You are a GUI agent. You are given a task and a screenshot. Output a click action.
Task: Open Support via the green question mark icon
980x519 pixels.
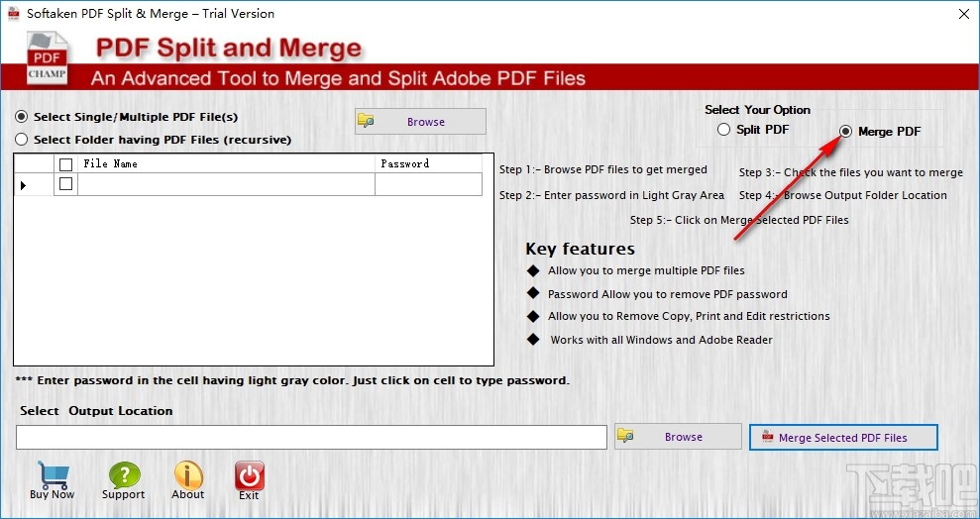point(124,475)
